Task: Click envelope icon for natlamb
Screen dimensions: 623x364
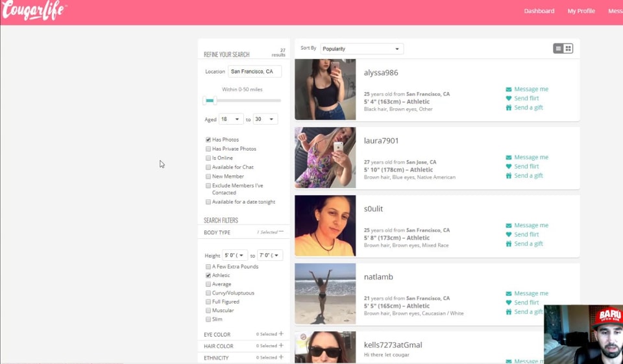Action: [x=509, y=294]
